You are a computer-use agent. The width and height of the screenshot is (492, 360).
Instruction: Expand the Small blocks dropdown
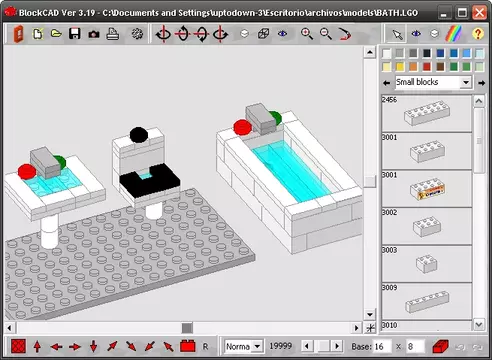tap(466, 82)
